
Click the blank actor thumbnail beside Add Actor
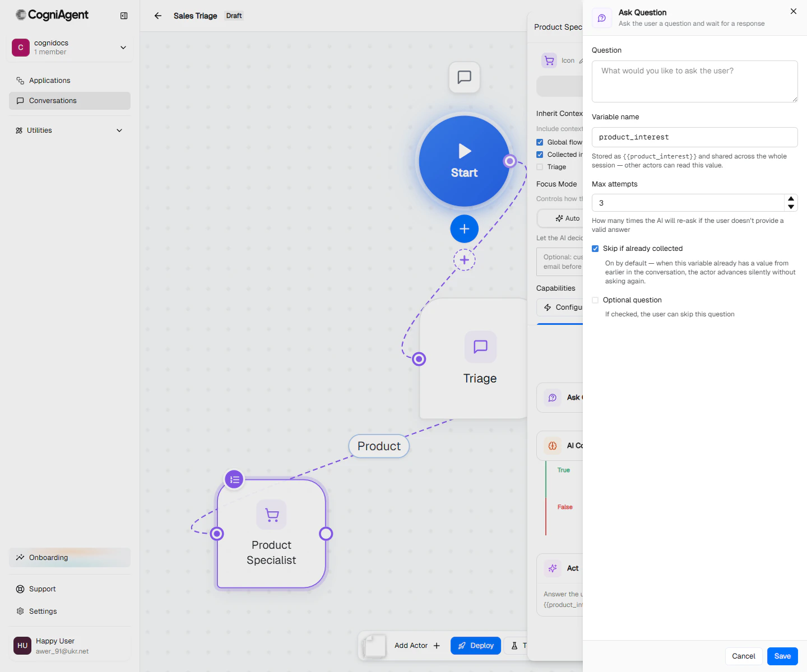374,646
